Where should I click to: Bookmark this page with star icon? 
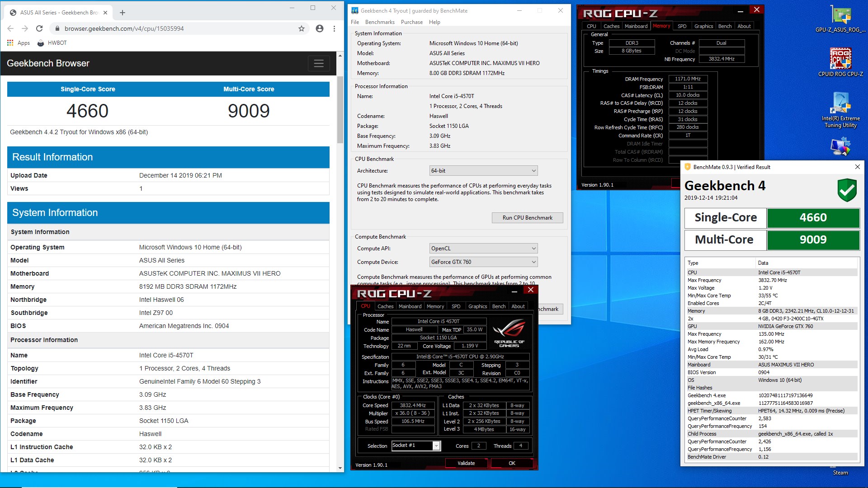(302, 28)
